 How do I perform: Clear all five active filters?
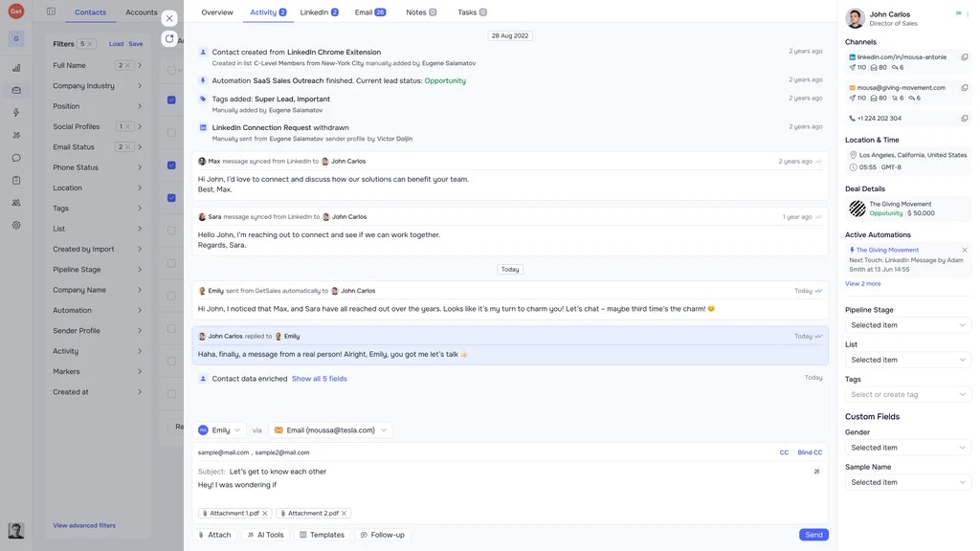coord(89,44)
